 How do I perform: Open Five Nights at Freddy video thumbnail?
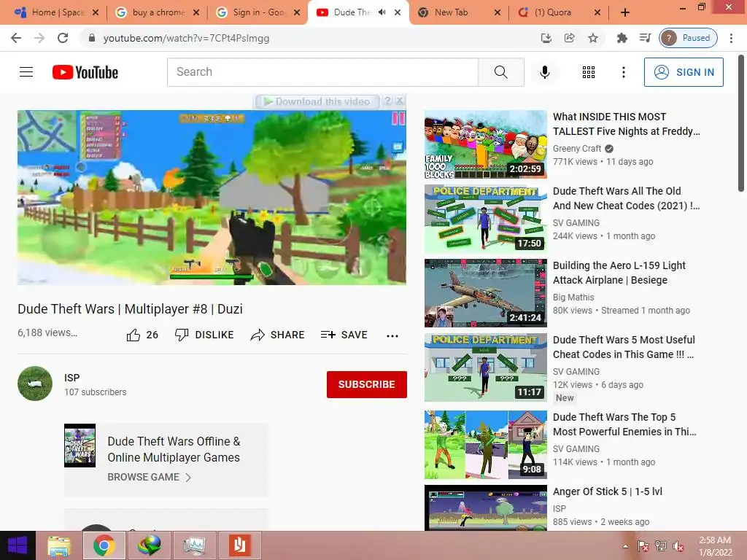(485, 145)
